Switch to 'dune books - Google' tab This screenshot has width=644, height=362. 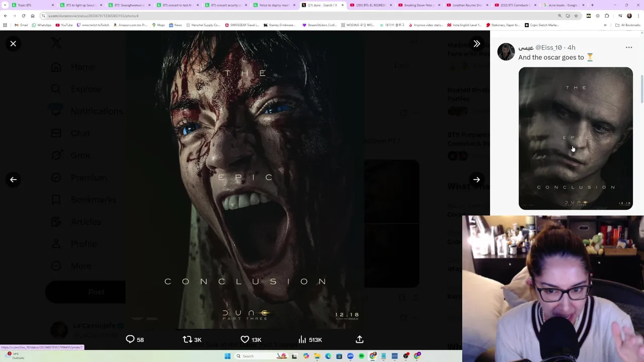(563, 5)
